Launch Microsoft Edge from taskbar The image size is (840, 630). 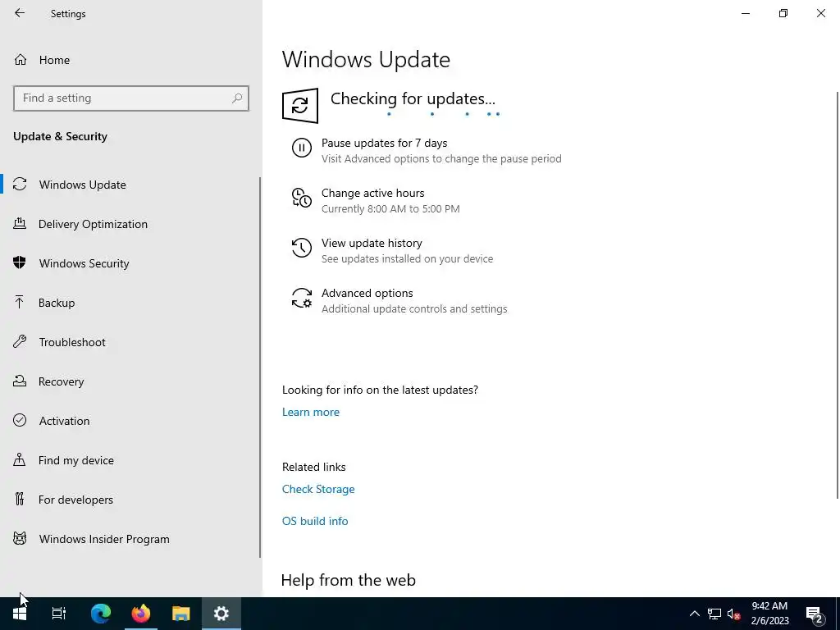coord(101,614)
